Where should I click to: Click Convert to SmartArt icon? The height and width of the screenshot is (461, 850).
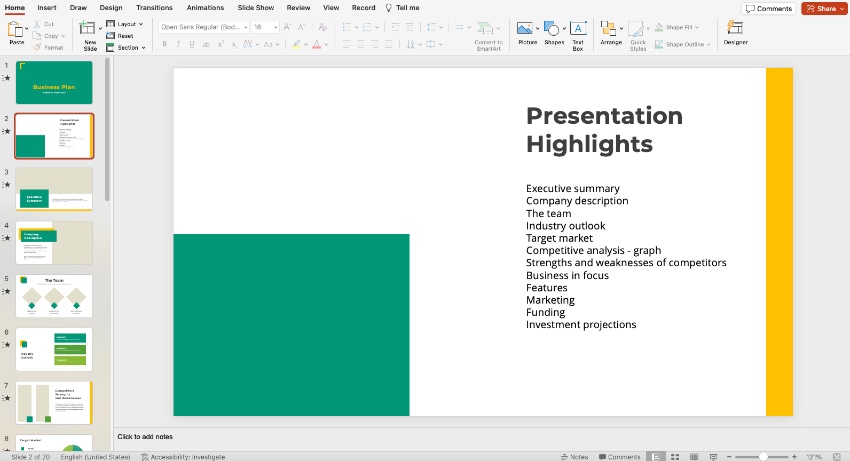pos(485,28)
